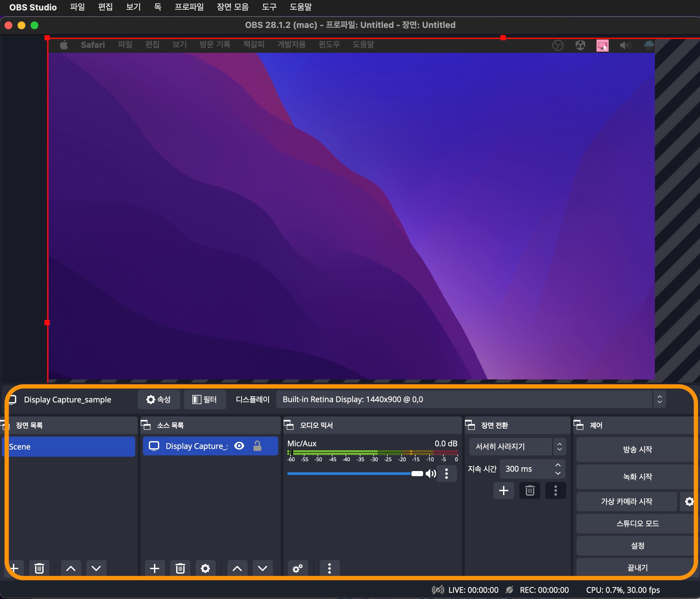Image resolution: width=700 pixels, height=599 pixels.
Task: Adjust Mic/Aux volume slider handle
Action: (417, 474)
